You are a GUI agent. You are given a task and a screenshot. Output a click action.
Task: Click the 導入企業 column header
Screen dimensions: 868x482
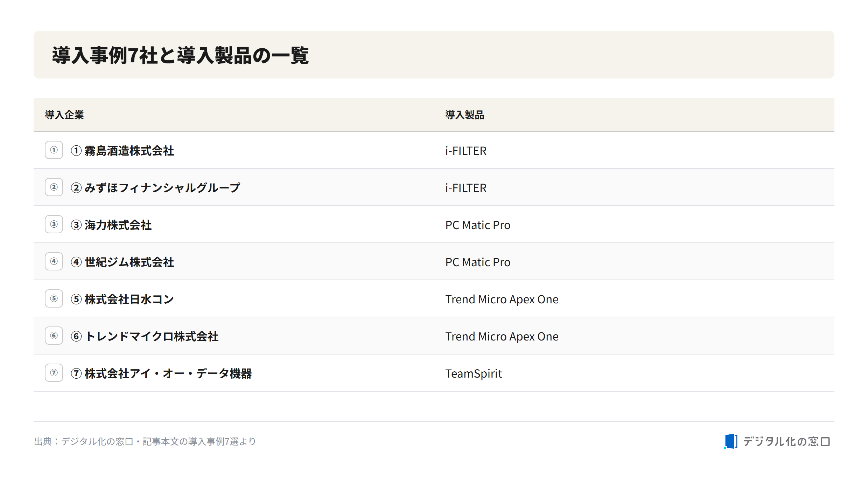point(64,115)
